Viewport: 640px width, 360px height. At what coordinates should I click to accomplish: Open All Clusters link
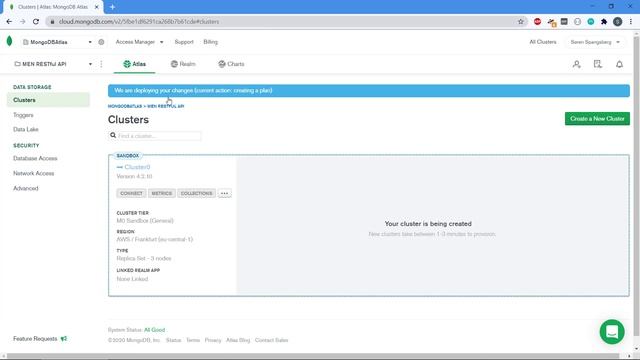point(543,42)
